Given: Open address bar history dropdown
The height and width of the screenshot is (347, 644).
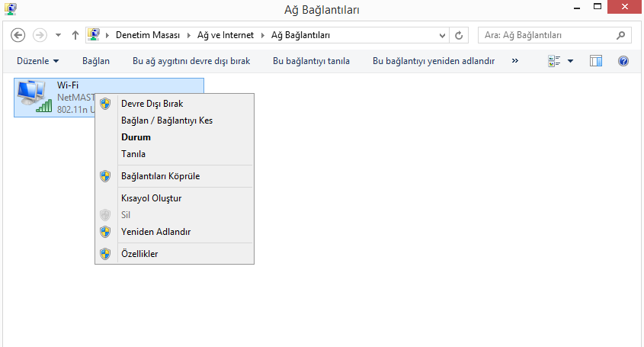Looking at the screenshot, I should coord(444,35).
